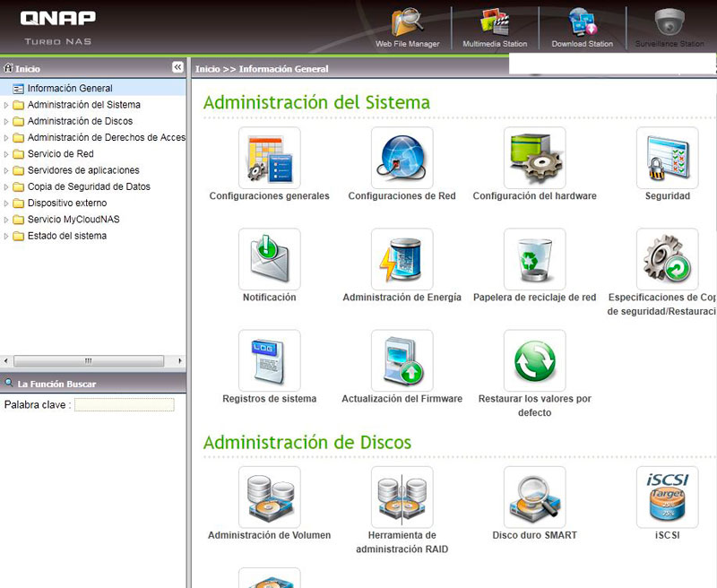Click the sidebar horizontal scrollbar thumb

pos(88,361)
